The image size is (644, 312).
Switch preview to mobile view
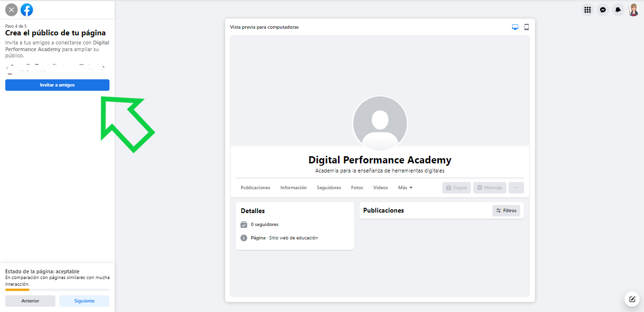click(526, 27)
